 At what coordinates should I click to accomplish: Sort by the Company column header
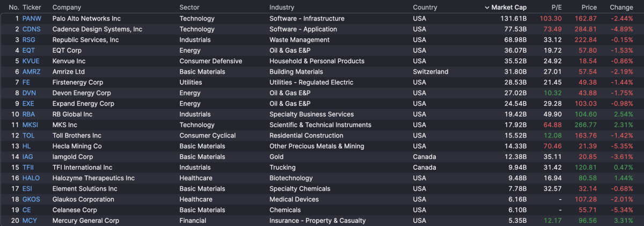(x=67, y=8)
